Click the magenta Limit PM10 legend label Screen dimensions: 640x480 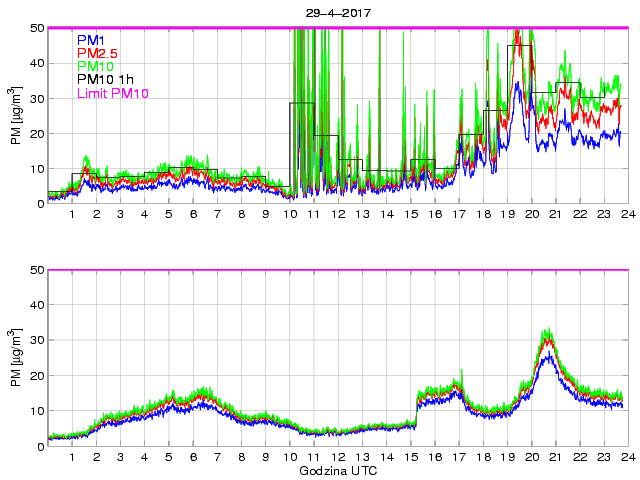point(110,94)
